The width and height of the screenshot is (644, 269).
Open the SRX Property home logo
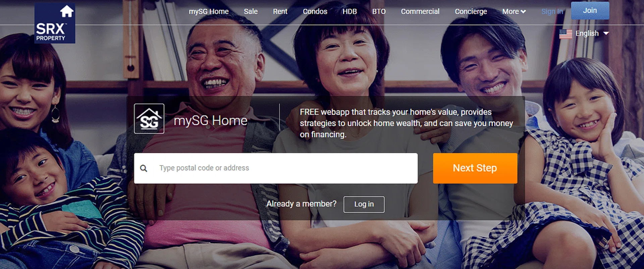(x=55, y=23)
